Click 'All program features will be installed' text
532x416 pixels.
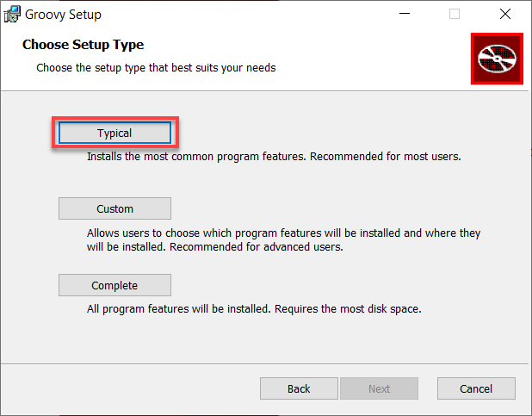pyautogui.click(x=254, y=309)
